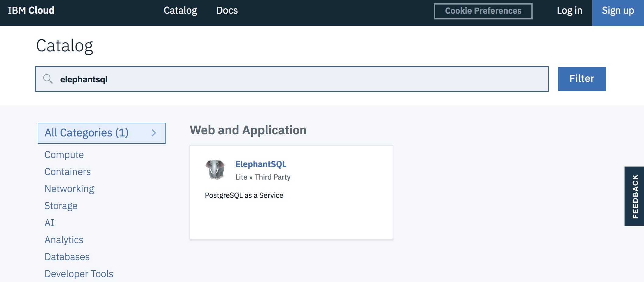
Task: Select All Categories (1) in sidebar
Action: [x=87, y=133]
